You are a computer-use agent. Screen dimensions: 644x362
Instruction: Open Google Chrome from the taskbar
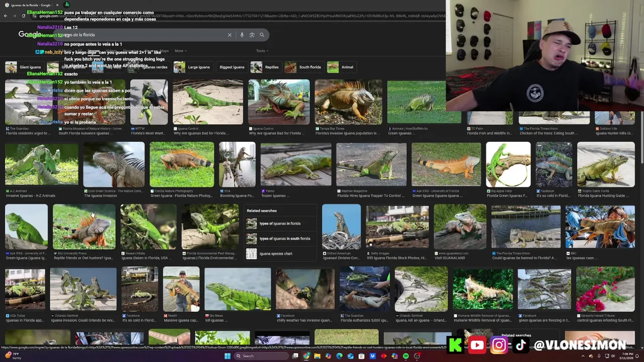pos(306,356)
